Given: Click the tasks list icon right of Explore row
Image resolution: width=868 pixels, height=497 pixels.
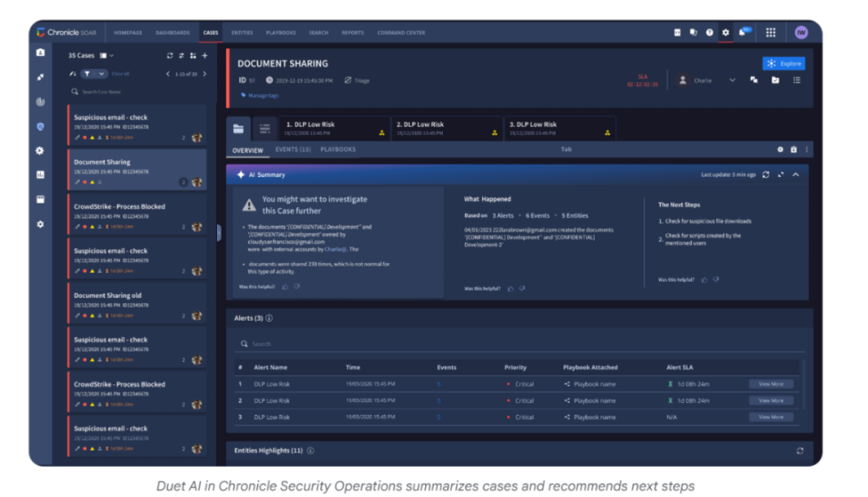Looking at the screenshot, I should pyautogui.click(x=797, y=80).
